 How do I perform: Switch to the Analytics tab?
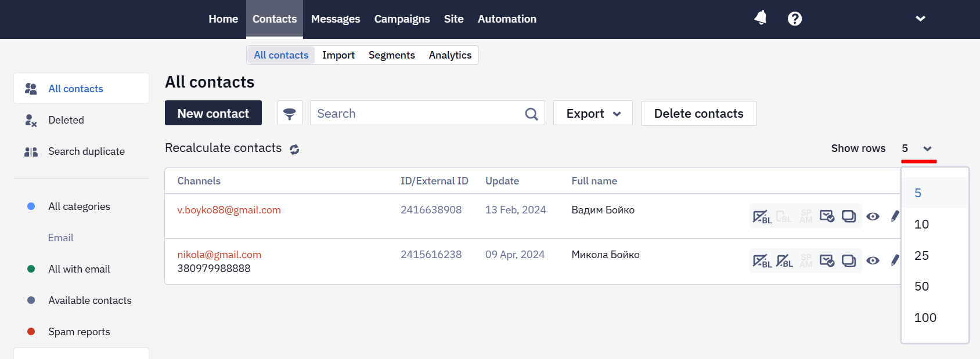click(x=450, y=55)
